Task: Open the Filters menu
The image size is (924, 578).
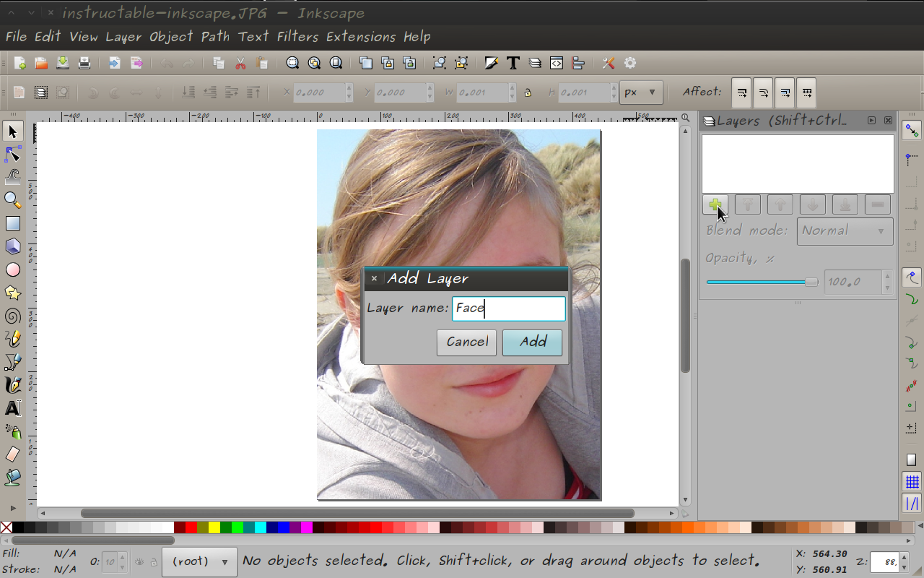Action: coord(297,36)
